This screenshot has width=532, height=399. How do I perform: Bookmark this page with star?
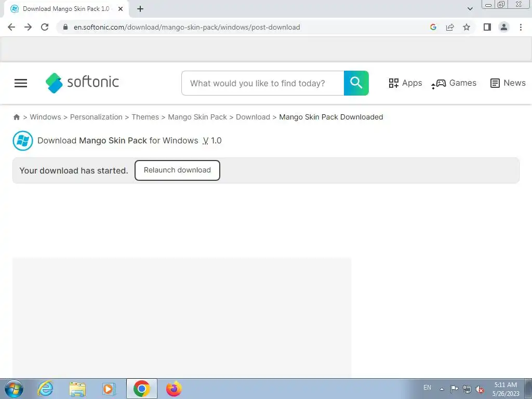tap(467, 27)
